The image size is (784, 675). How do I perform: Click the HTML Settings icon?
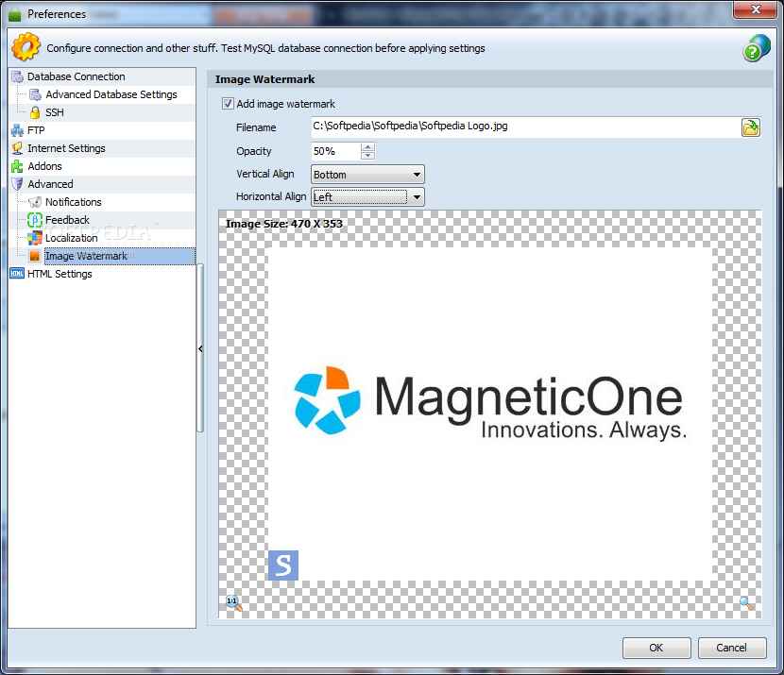click(18, 273)
